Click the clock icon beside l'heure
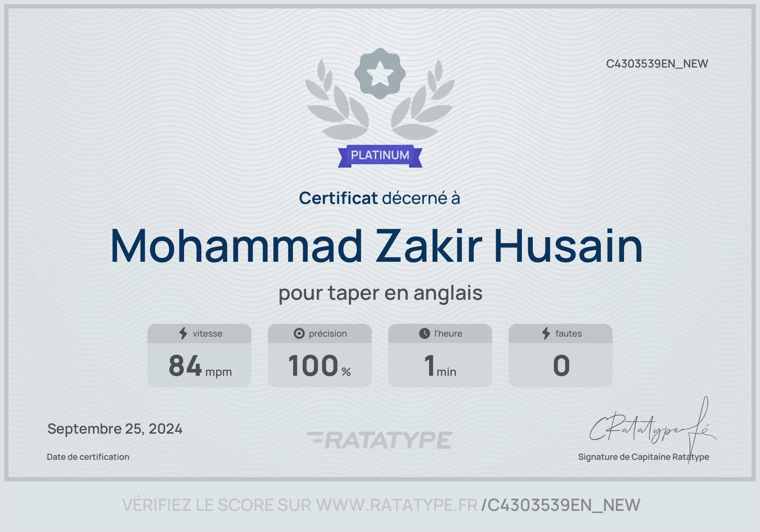The image size is (760, 532). [x=424, y=334]
